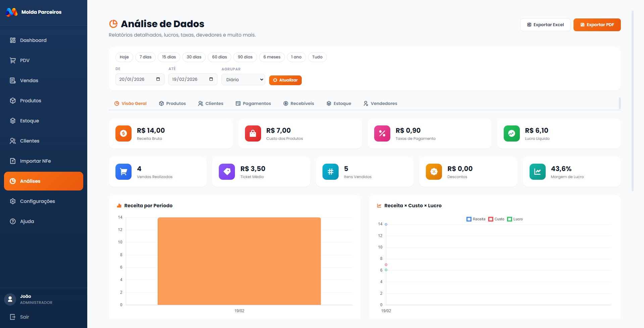The width and height of the screenshot is (644, 328).
Task: Click the orange bar in Receita por Período
Action: click(239, 262)
